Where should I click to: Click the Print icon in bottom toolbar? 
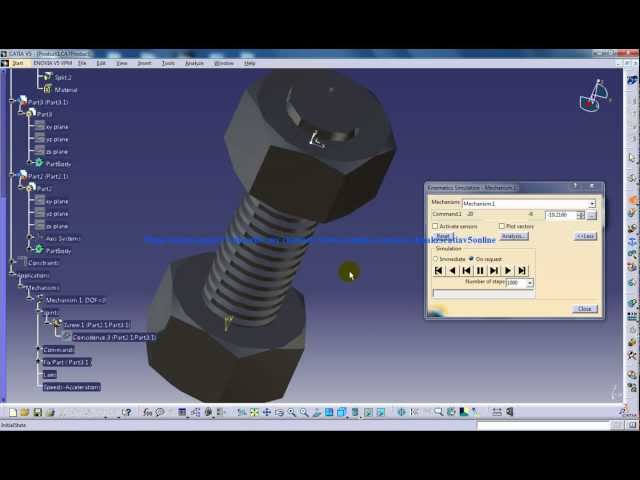pyautogui.click(x=50, y=412)
